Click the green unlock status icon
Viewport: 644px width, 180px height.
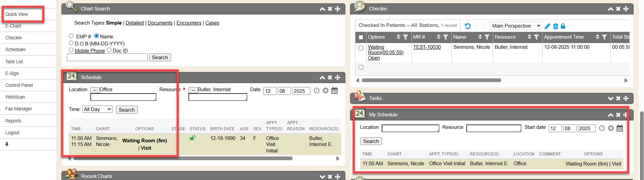coord(192,138)
